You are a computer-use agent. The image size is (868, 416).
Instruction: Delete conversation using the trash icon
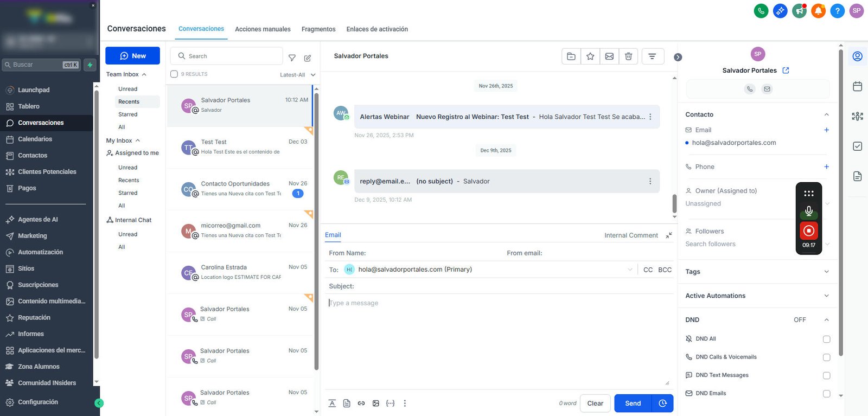(x=628, y=56)
